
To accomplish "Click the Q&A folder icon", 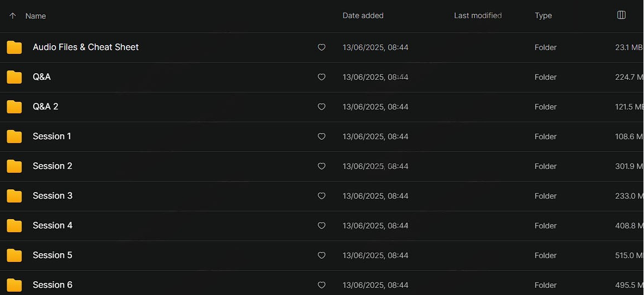I will [14, 77].
